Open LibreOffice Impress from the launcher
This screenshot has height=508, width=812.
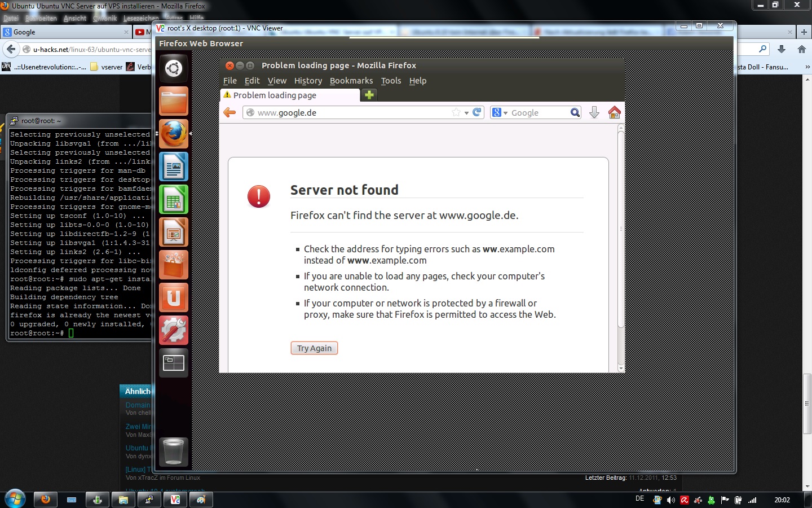[x=173, y=232]
